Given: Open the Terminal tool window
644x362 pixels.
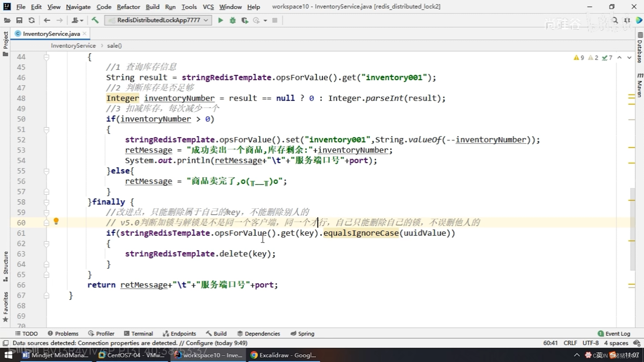Looking at the screenshot, I should 138,334.
